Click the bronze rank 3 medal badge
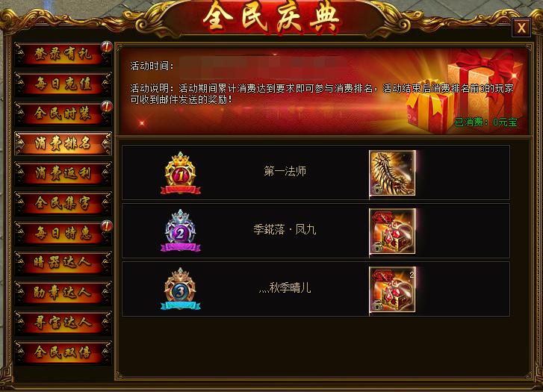Image resolution: width=543 pixels, height=392 pixels. tap(181, 289)
